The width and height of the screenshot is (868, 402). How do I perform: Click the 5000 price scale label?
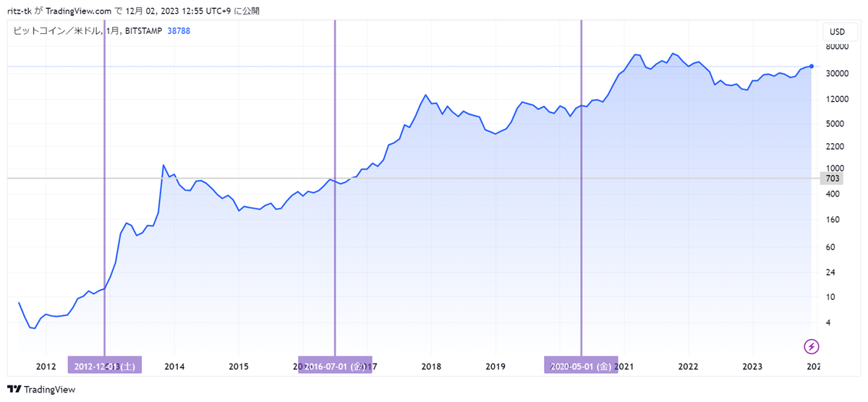click(834, 124)
